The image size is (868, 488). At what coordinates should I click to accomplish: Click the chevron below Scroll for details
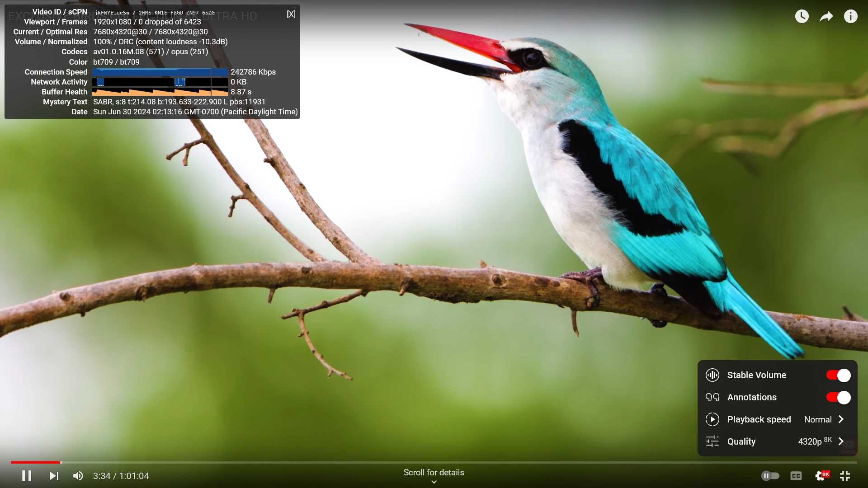point(434,482)
